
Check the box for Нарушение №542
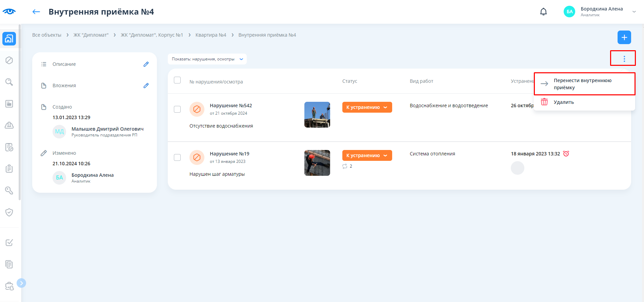(x=177, y=109)
